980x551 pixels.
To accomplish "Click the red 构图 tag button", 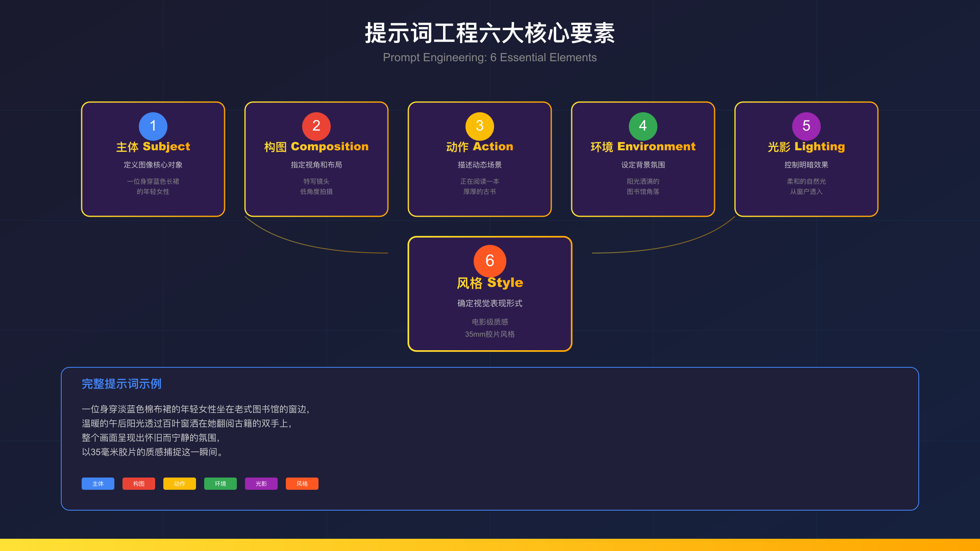I will coord(138,483).
